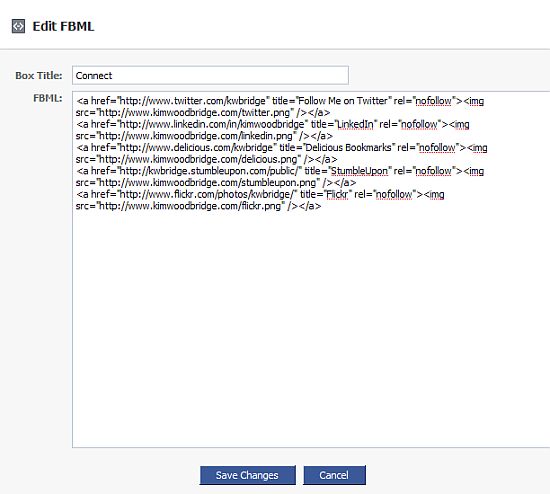Image resolution: width=550 pixels, height=494 pixels.
Task: Click the twitter.com/kwbridge href line
Action: [280, 101]
